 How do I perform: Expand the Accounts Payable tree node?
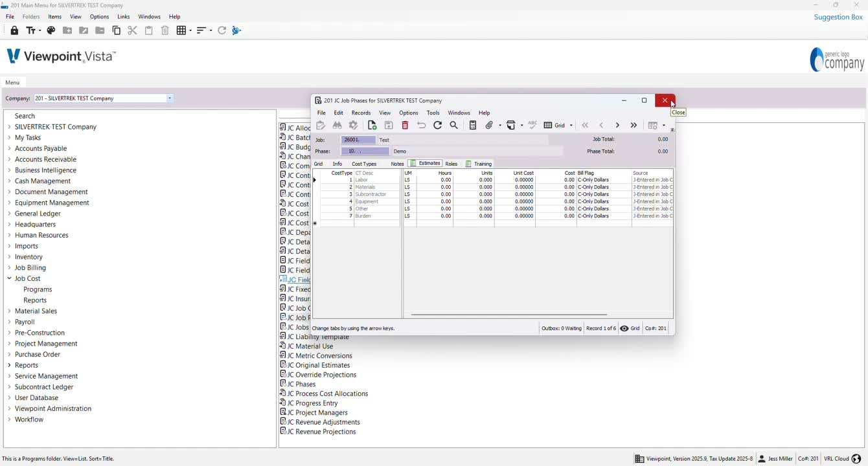click(x=9, y=148)
